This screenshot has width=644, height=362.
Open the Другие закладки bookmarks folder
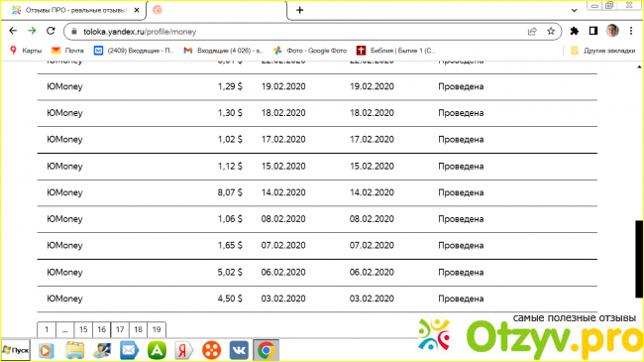point(602,51)
